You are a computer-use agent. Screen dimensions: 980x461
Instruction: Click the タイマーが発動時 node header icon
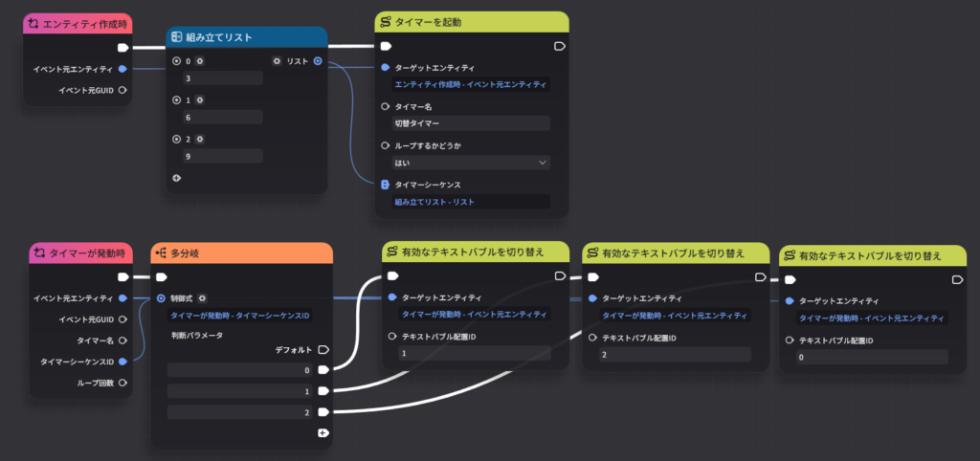pos(40,253)
